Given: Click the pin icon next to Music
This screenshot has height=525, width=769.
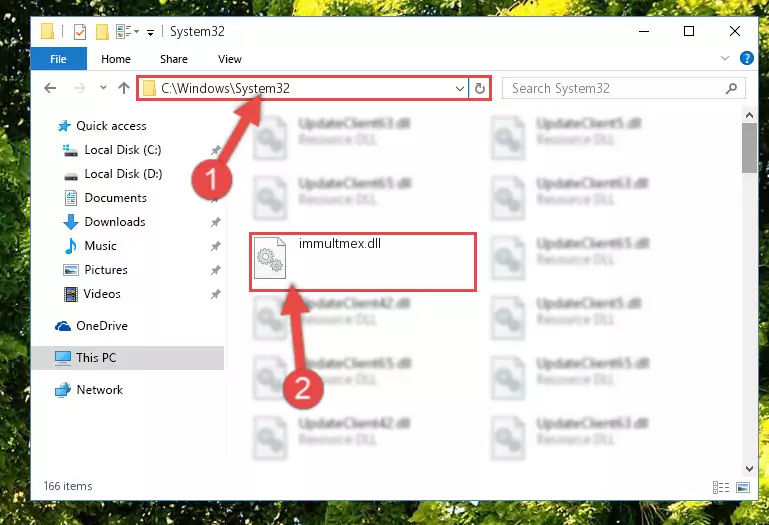Looking at the screenshot, I should 215,246.
